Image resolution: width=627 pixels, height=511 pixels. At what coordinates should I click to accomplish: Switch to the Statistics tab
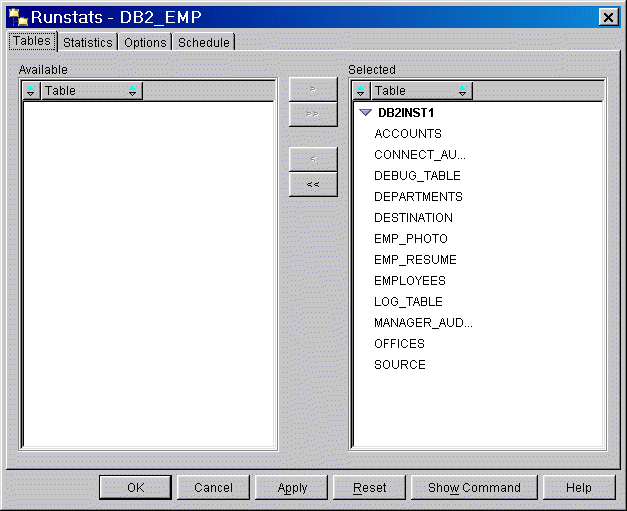tap(87, 42)
